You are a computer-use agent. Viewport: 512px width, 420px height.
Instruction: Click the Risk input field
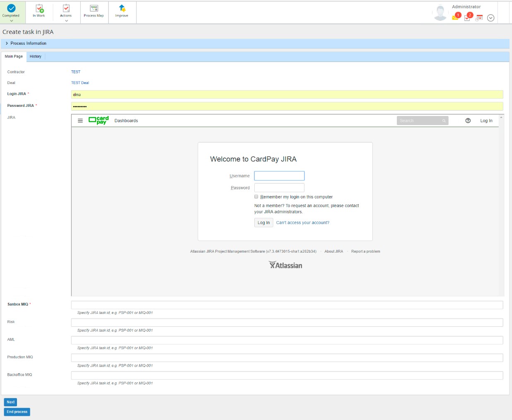[287, 323]
